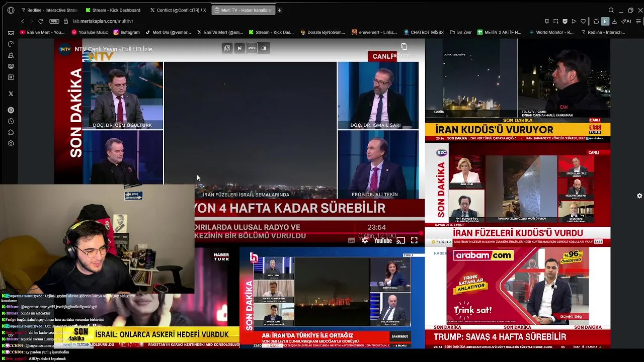Open the Emi Ve Mert X bookmark
The width and height of the screenshot is (644, 362).
(219, 32)
